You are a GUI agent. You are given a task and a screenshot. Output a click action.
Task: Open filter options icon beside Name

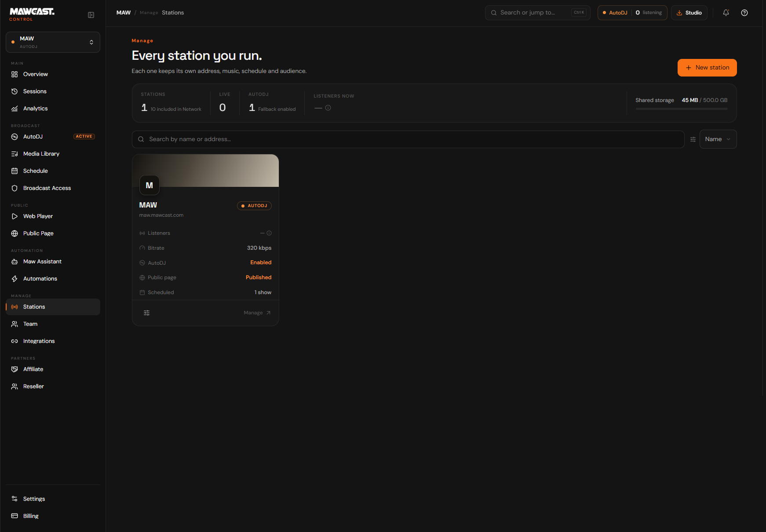(x=693, y=139)
